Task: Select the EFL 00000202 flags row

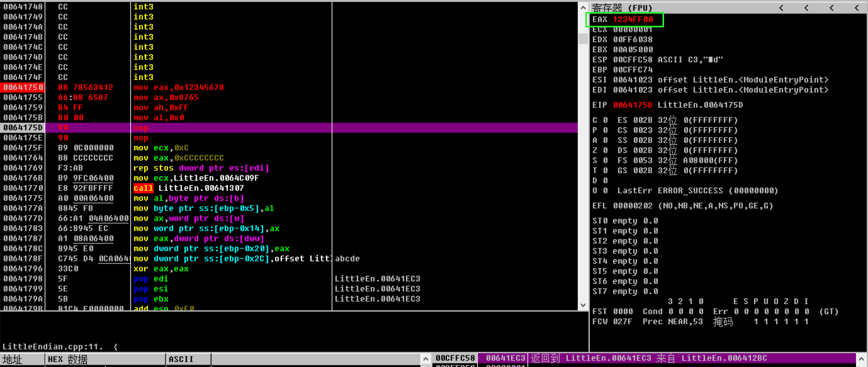Action: point(683,206)
